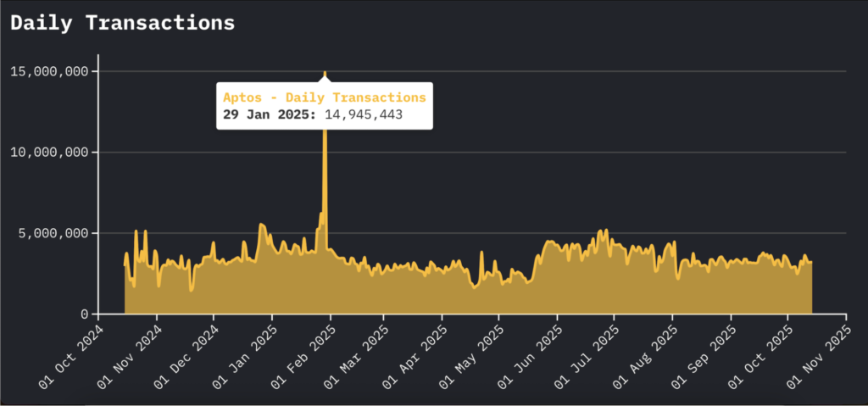Click the "01 Feb 2025" x-axis label
The width and height of the screenshot is (868, 406).
[303, 356]
